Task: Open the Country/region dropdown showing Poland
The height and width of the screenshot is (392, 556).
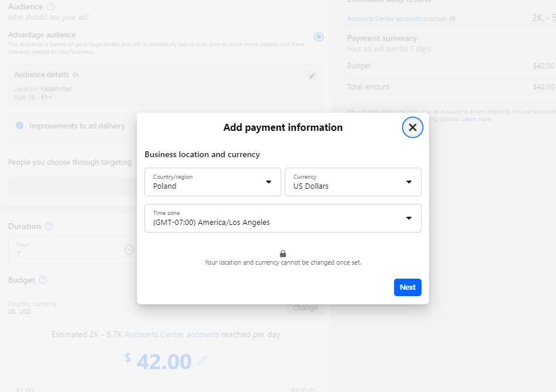Action: click(213, 182)
